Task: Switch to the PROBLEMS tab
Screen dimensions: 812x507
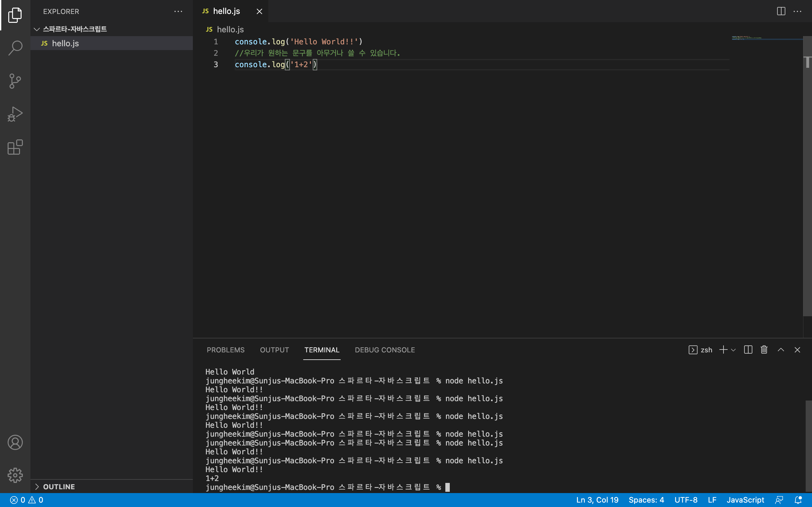Action: pyautogui.click(x=226, y=350)
